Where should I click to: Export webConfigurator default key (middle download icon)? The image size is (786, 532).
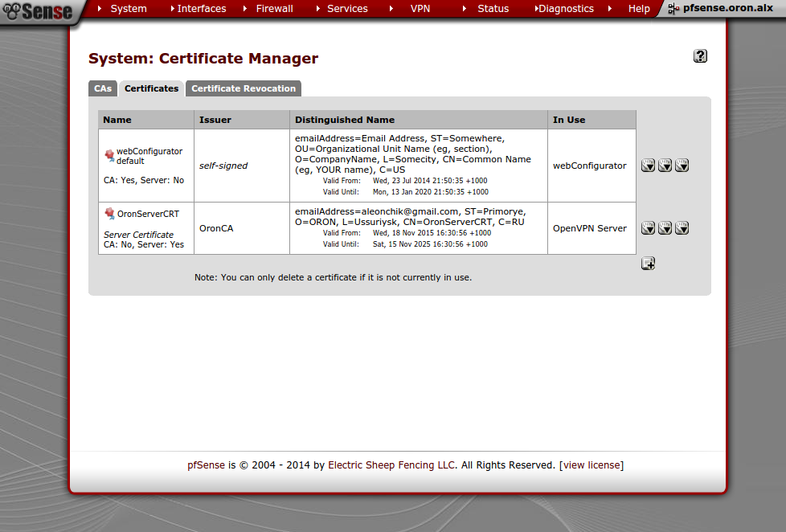[x=665, y=166]
